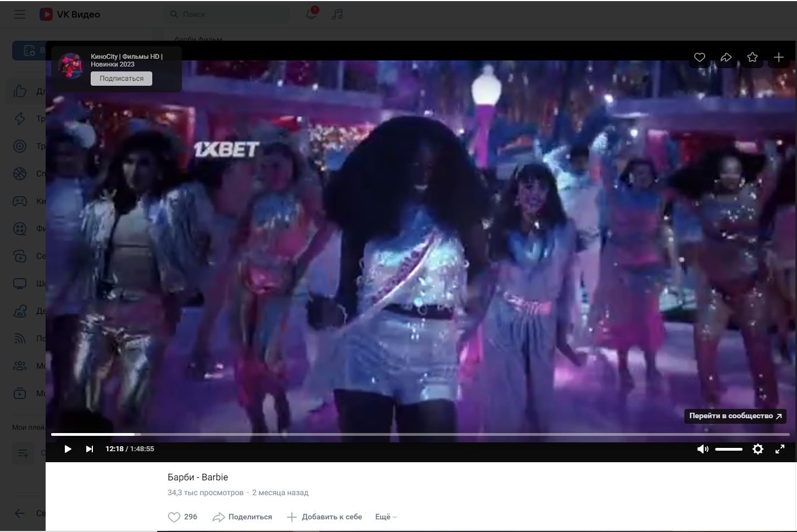Add video with plus icon on player
The width and height of the screenshot is (797, 532).
(779, 57)
